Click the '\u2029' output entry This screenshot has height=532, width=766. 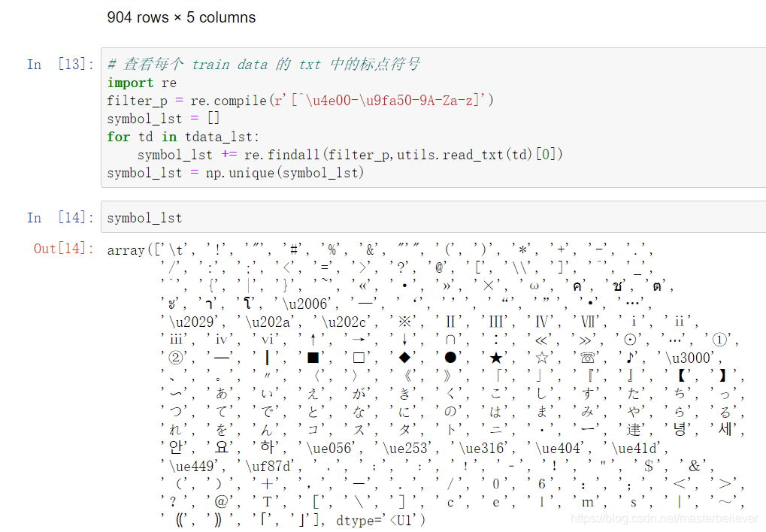[x=193, y=322]
